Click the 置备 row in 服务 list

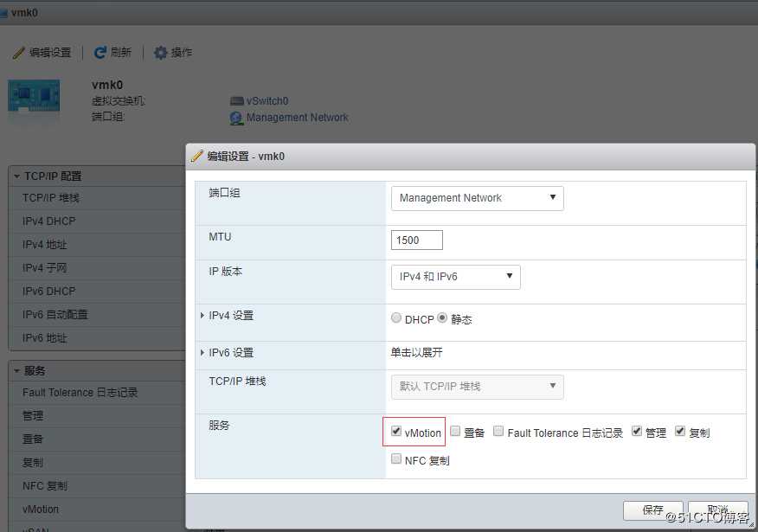click(x=97, y=439)
